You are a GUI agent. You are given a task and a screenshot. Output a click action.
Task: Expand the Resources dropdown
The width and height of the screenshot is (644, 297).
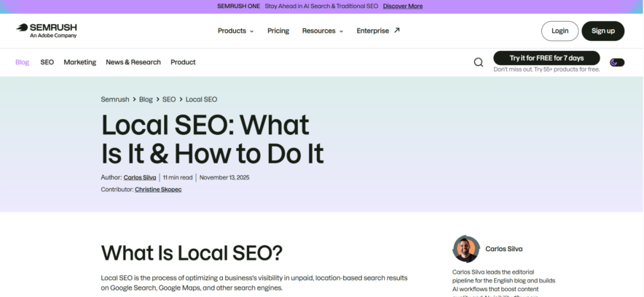(x=323, y=31)
